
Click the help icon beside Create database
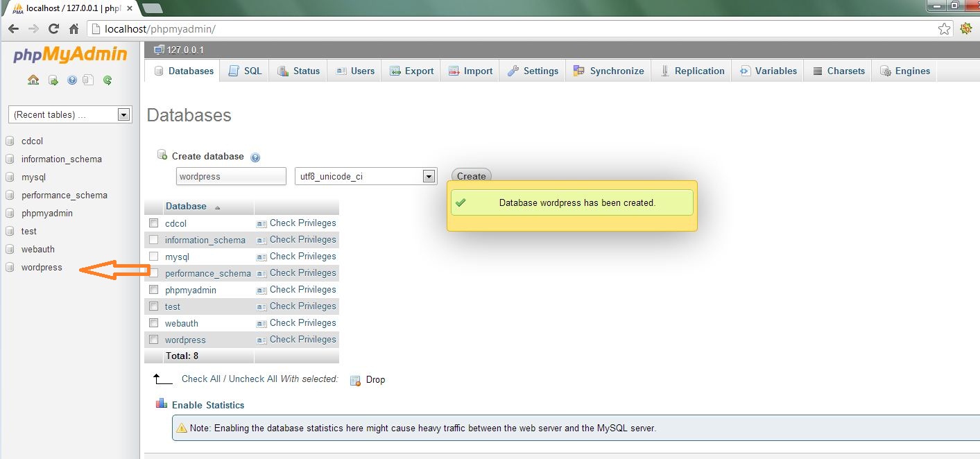click(255, 157)
